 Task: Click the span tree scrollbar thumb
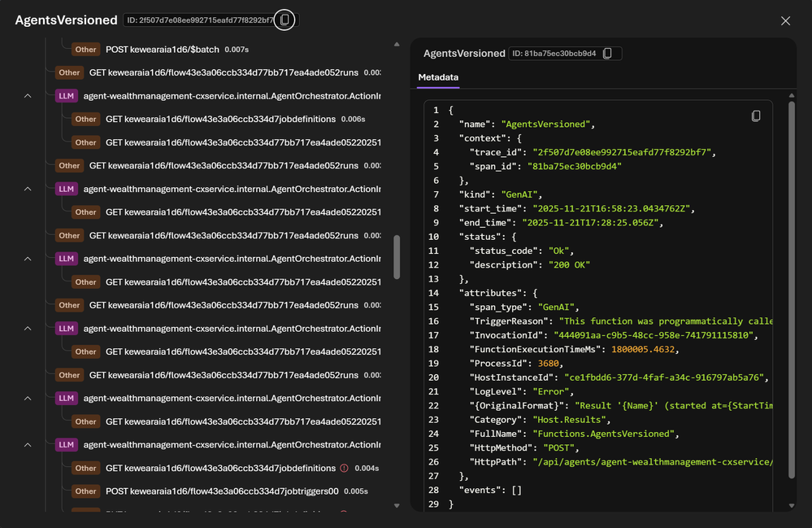click(397, 258)
